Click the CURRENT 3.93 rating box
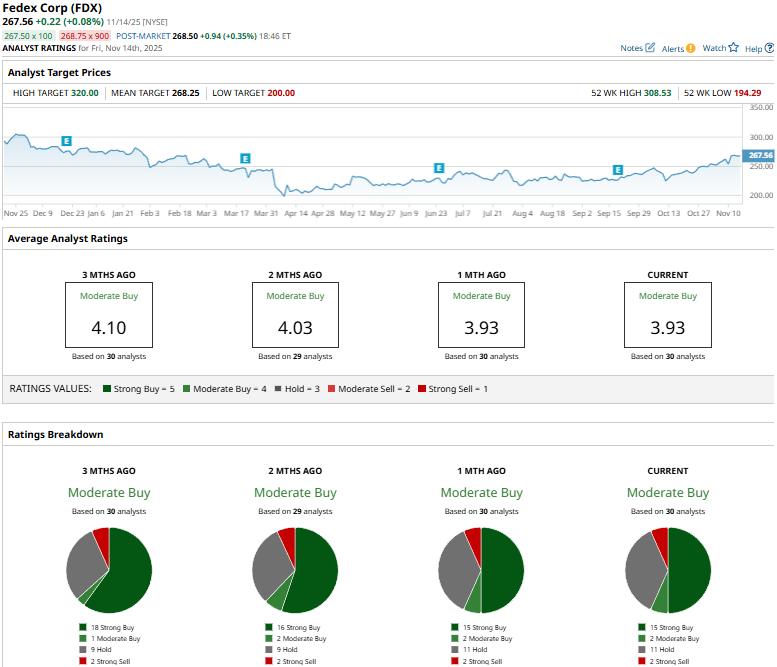This screenshot has width=777, height=667. 668,315
